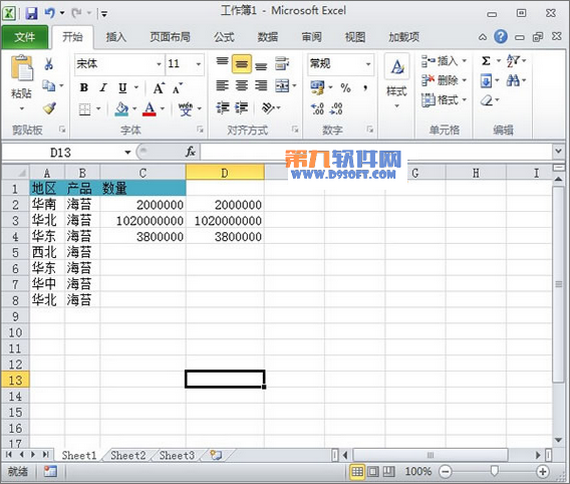Screen dimensions: 570x484
Task: Click the Increase Decimal icon
Action: (317, 108)
